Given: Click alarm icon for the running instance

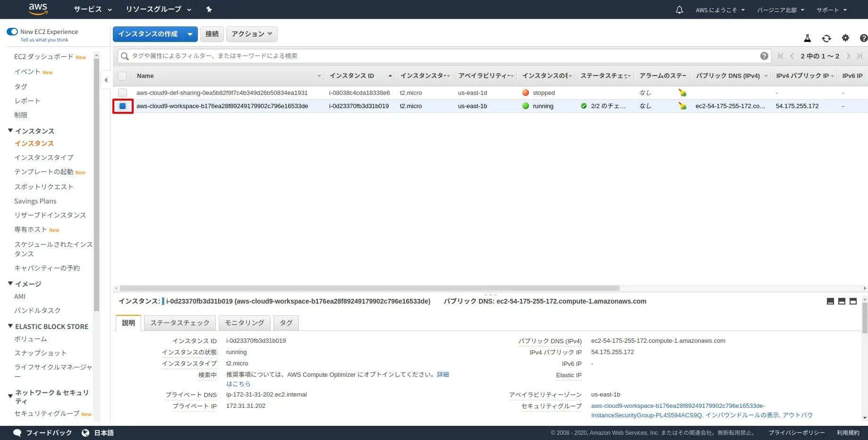Looking at the screenshot, I should click(x=682, y=106).
